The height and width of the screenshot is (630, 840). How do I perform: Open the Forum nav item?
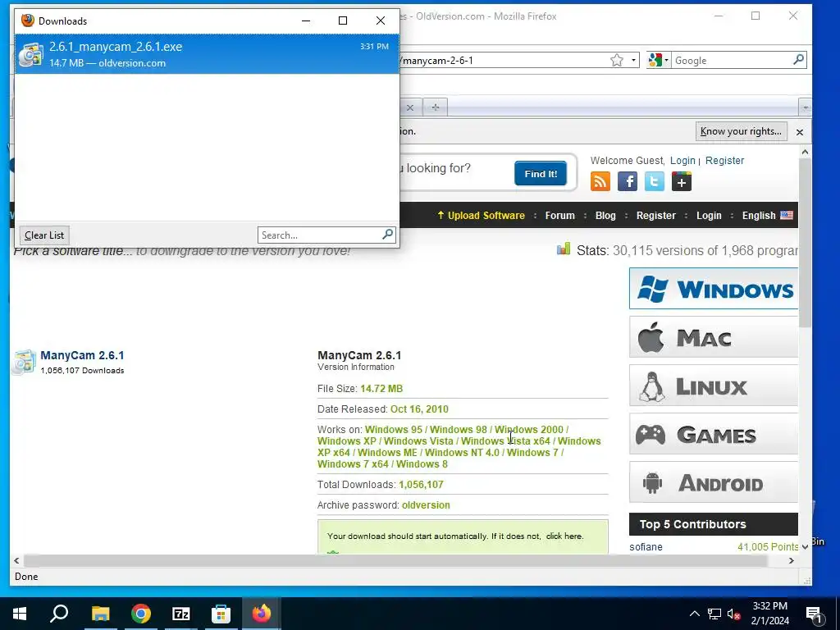tap(559, 216)
